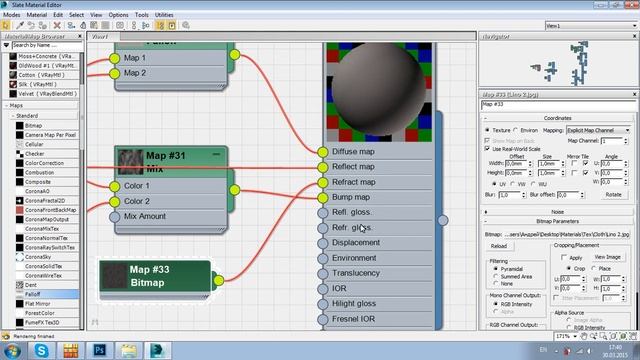This screenshot has width=640, height=360.
Task: Enable the Width Mirror checkbox
Action: [x=574, y=163]
